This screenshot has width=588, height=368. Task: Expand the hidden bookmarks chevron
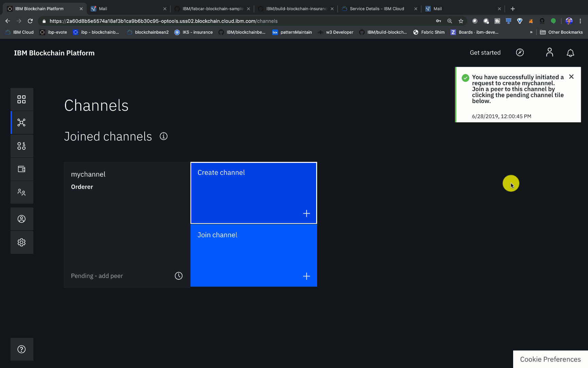pyautogui.click(x=531, y=32)
